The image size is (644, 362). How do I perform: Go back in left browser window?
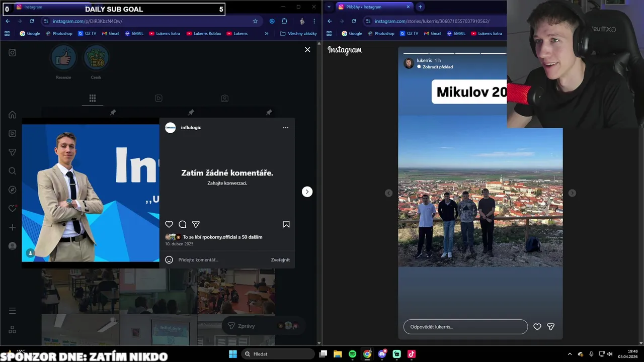(8, 21)
